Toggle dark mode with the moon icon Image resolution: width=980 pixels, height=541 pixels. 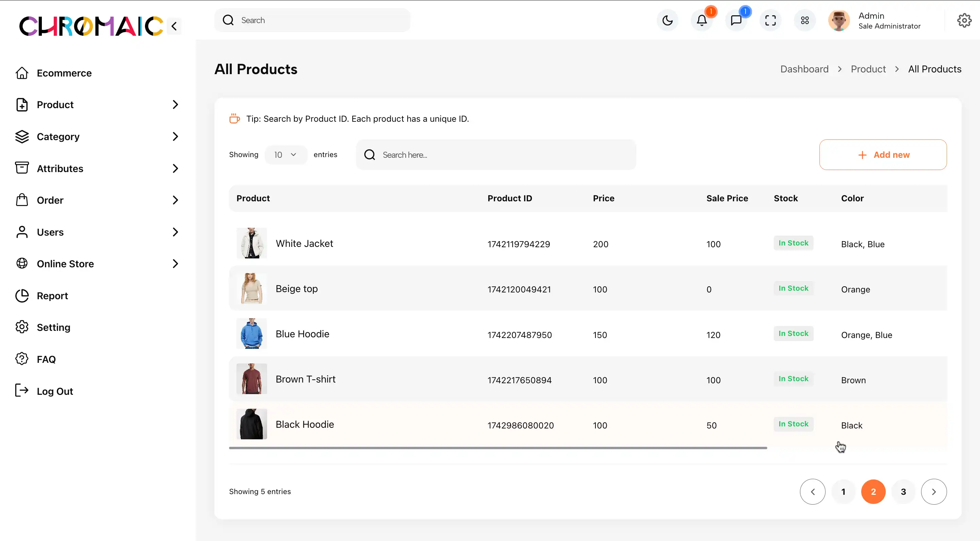[667, 20]
